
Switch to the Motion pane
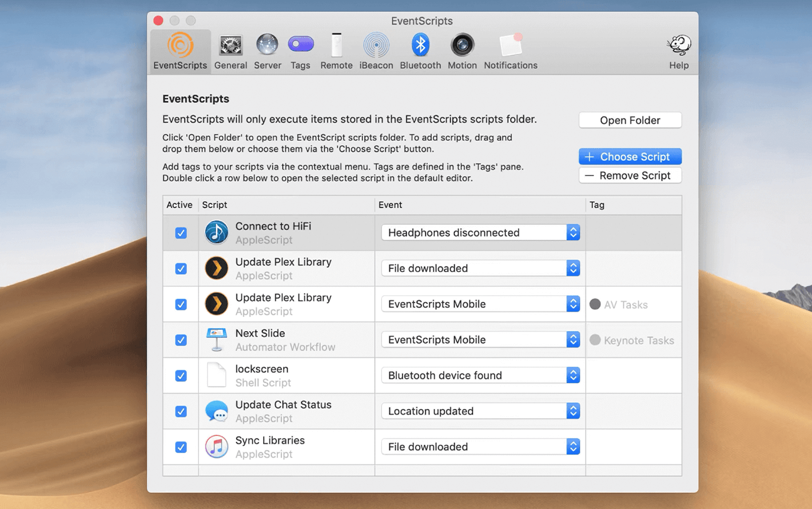click(x=462, y=51)
